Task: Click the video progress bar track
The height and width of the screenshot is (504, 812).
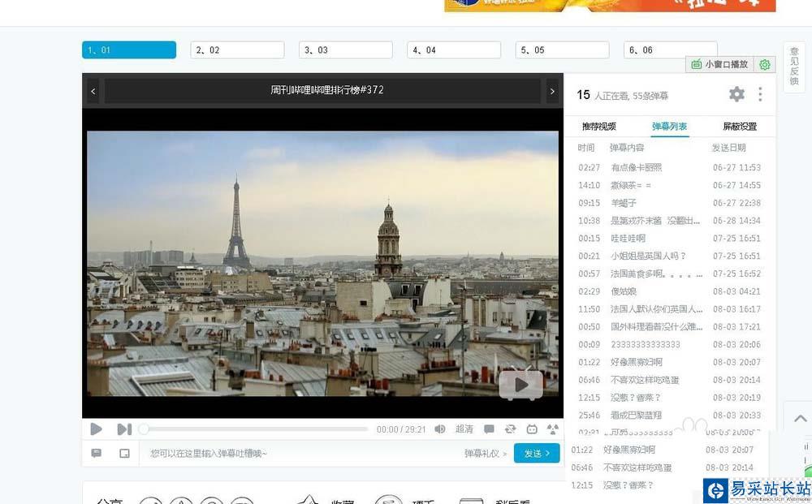Action: 257,429
